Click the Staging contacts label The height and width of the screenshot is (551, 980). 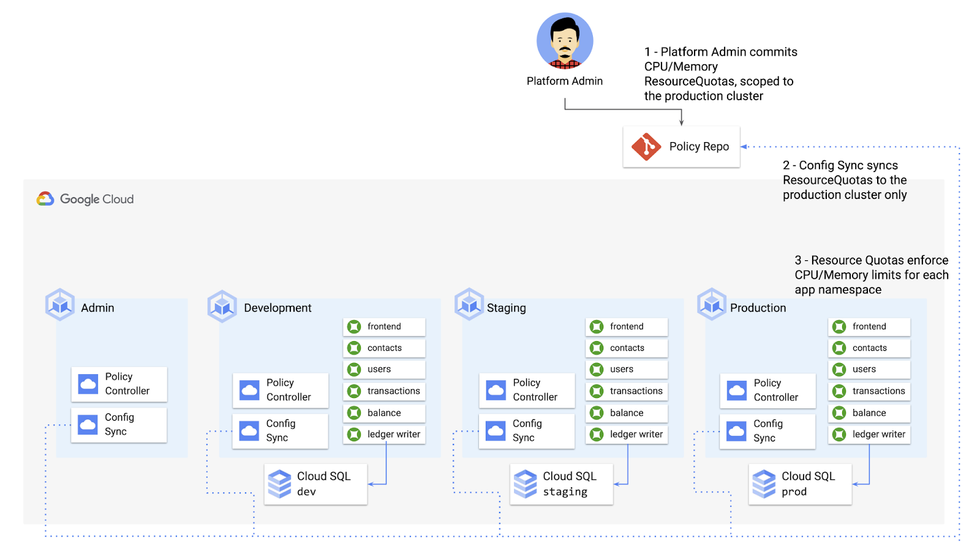(627, 348)
